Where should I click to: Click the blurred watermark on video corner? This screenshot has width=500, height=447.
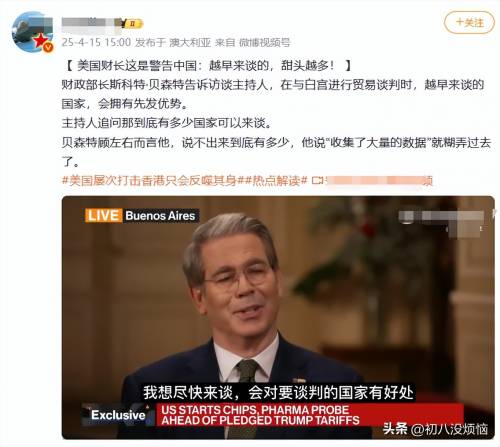point(441,221)
